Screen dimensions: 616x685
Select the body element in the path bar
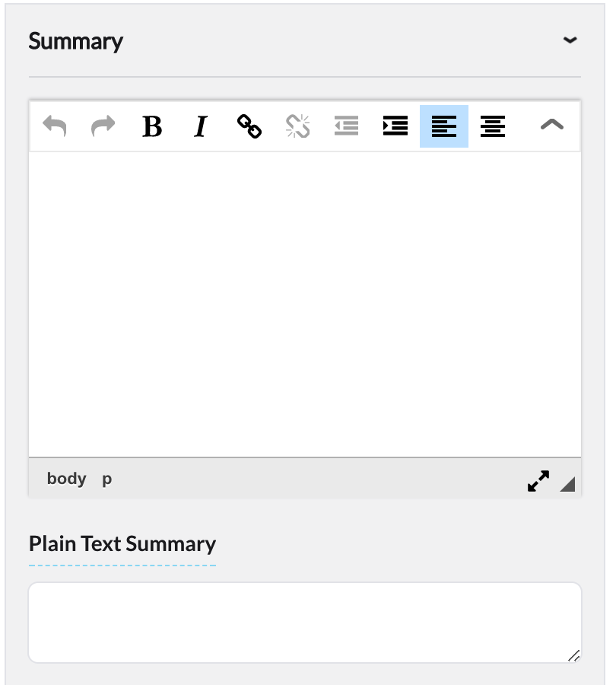pos(66,478)
